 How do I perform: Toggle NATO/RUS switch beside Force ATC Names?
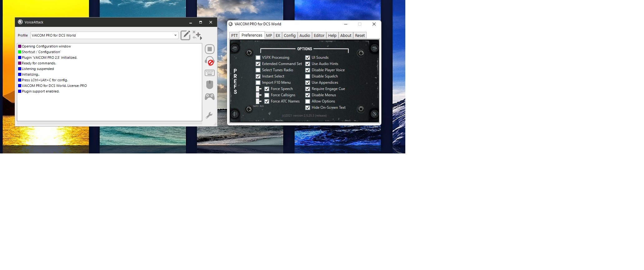[259, 101]
